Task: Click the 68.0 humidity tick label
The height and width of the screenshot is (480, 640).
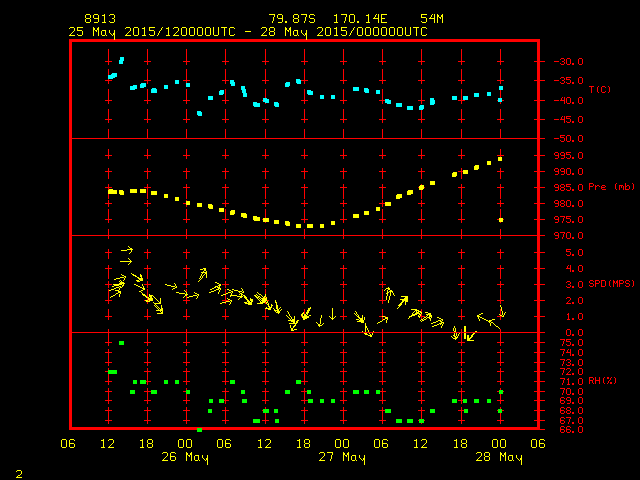Action: (x=571, y=411)
